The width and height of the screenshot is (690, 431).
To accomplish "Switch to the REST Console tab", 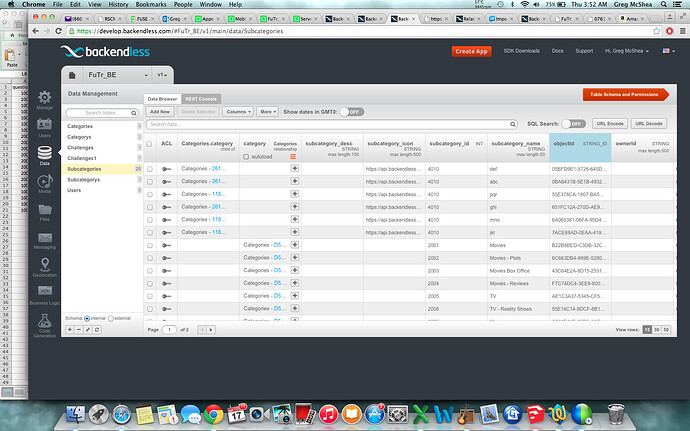I will pos(201,99).
